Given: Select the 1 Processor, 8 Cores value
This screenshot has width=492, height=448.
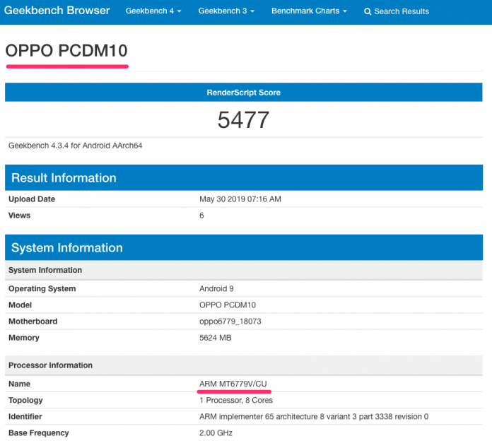Looking at the screenshot, I should point(236,400).
